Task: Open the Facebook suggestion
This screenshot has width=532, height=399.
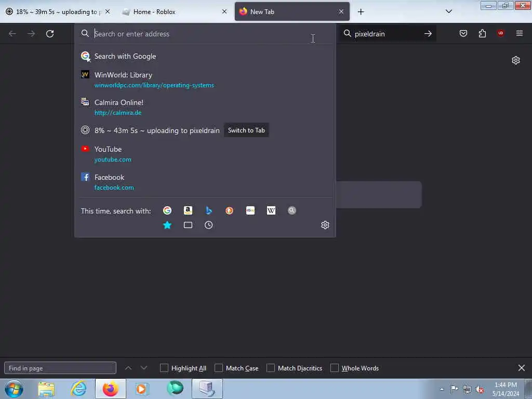Action: coord(205,182)
